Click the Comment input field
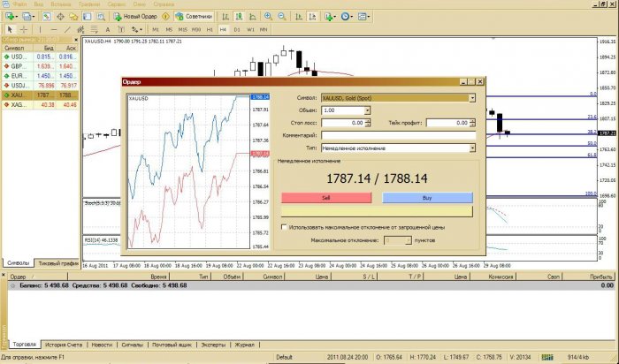The height and width of the screenshot is (364, 619). click(398, 136)
